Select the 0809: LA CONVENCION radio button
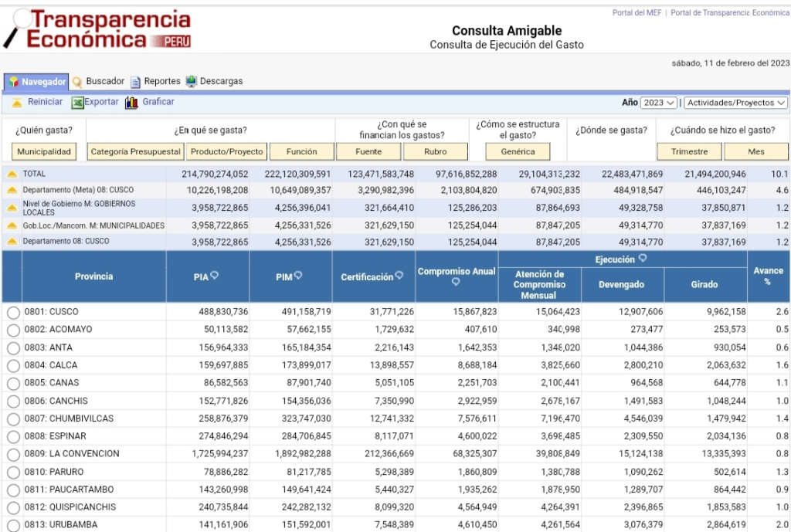 [13, 455]
